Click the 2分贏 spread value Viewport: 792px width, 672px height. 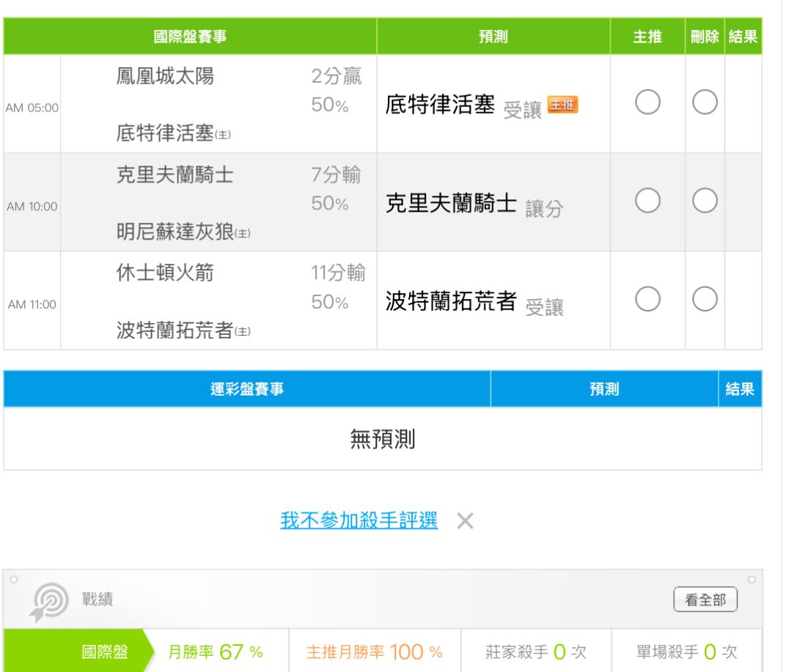click(x=337, y=76)
